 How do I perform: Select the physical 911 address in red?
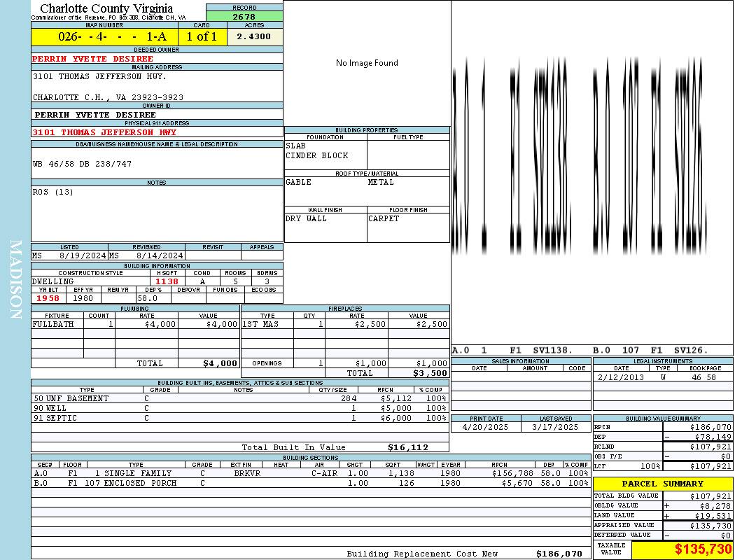coord(104,132)
